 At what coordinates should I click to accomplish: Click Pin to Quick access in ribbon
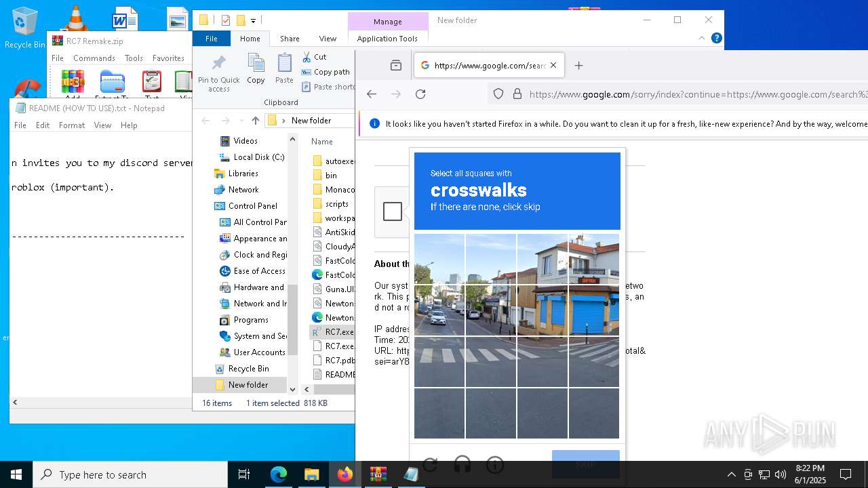pos(219,74)
